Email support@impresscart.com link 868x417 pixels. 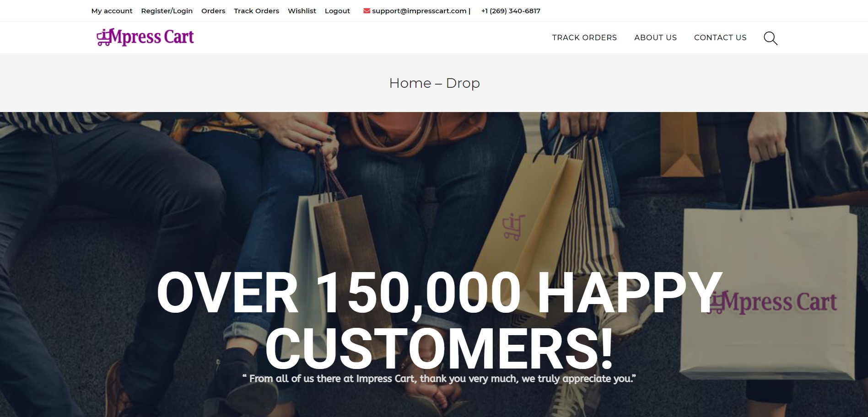point(419,11)
